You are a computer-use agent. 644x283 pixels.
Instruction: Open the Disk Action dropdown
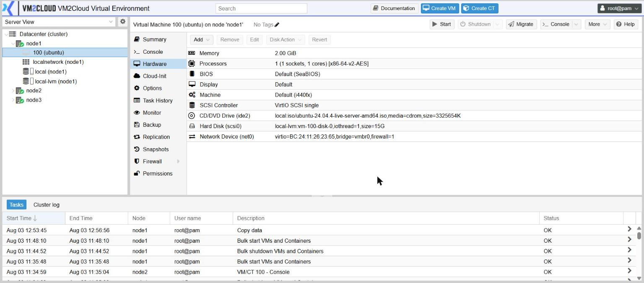point(285,40)
